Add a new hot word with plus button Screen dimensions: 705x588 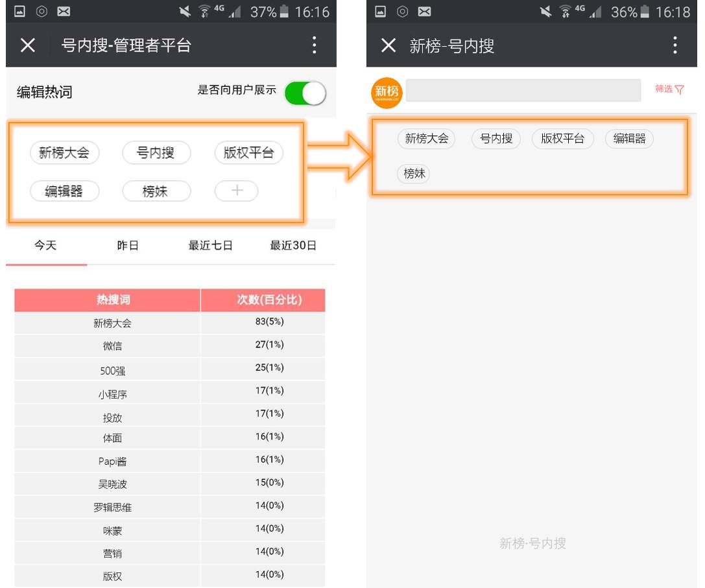point(237,191)
